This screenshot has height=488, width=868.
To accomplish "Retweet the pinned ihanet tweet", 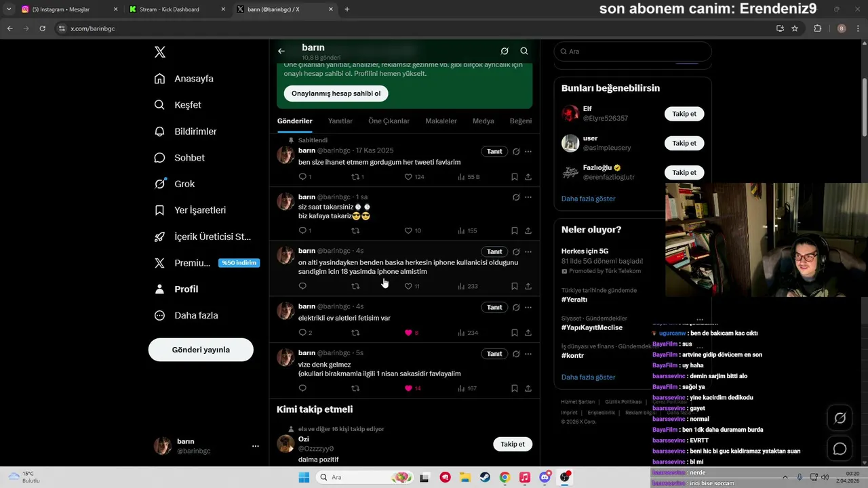I will click(357, 177).
